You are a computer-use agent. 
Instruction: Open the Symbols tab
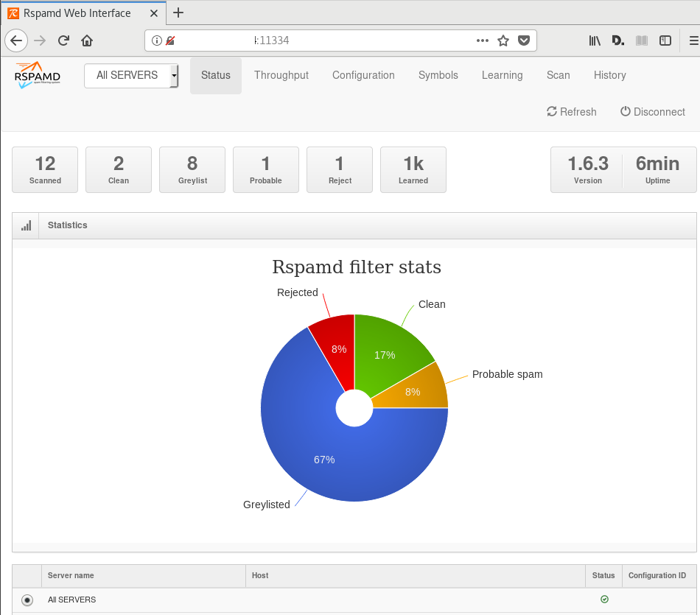(x=438, y=75)
